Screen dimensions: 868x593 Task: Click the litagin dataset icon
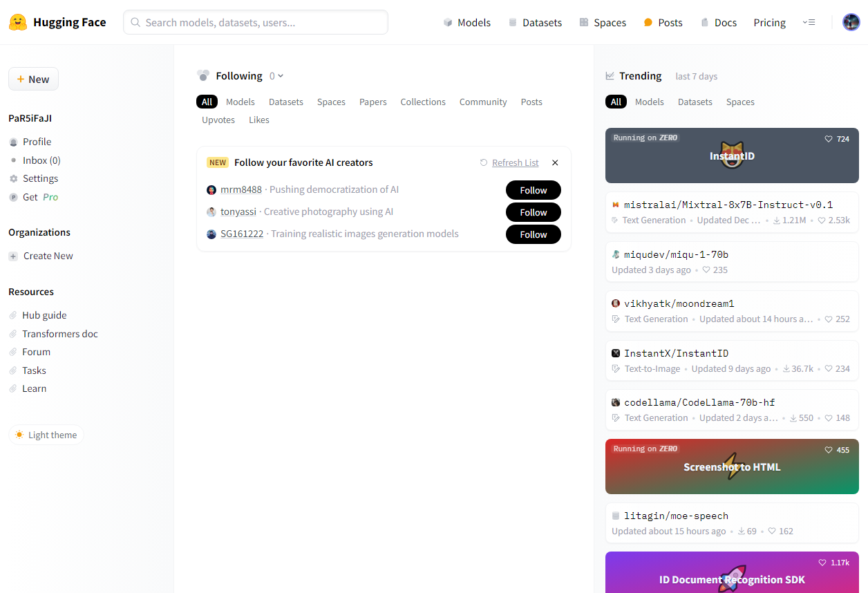pyautogui.click(x=616, y=516)
